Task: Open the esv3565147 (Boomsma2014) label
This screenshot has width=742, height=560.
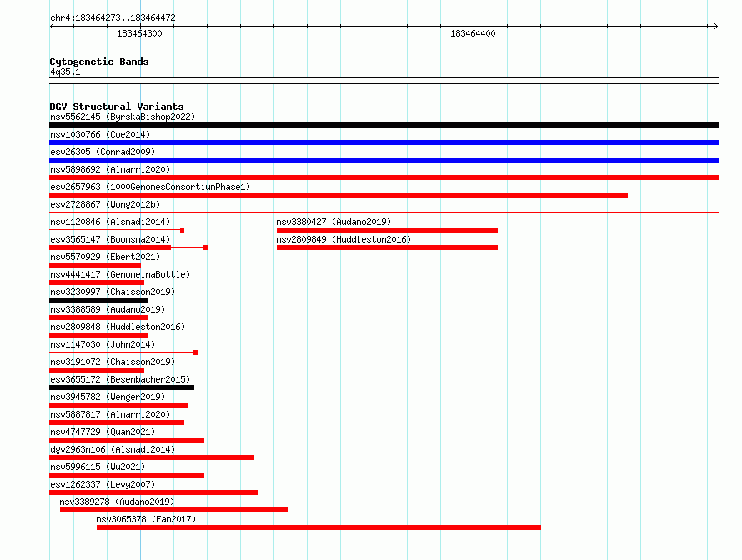Action: (x=110, y=239)
